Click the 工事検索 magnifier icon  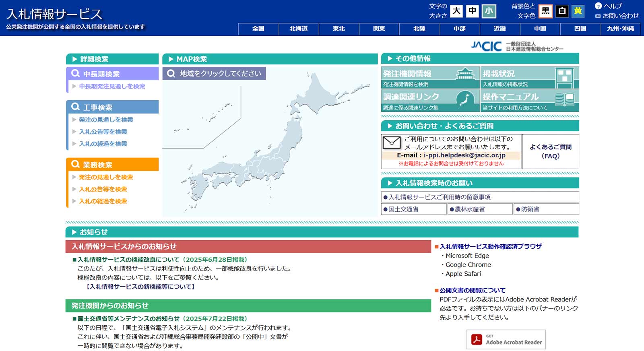tap(75, 107)
